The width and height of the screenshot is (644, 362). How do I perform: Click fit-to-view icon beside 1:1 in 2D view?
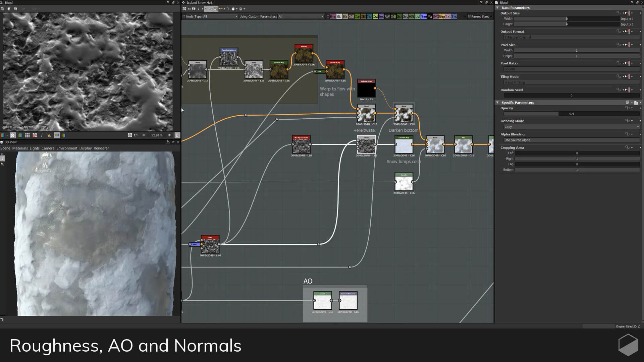[130, 135]
